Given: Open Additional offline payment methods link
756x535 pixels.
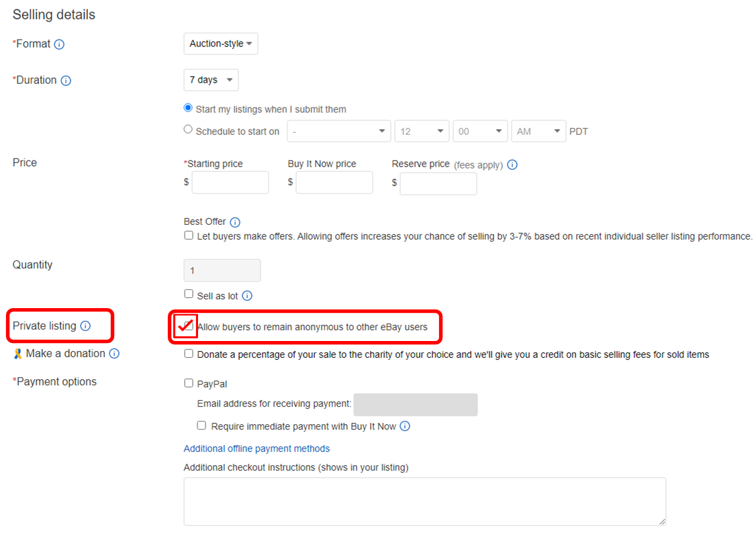Looking at the screenshot, I should pyautogui.click(x=256, y=448).
